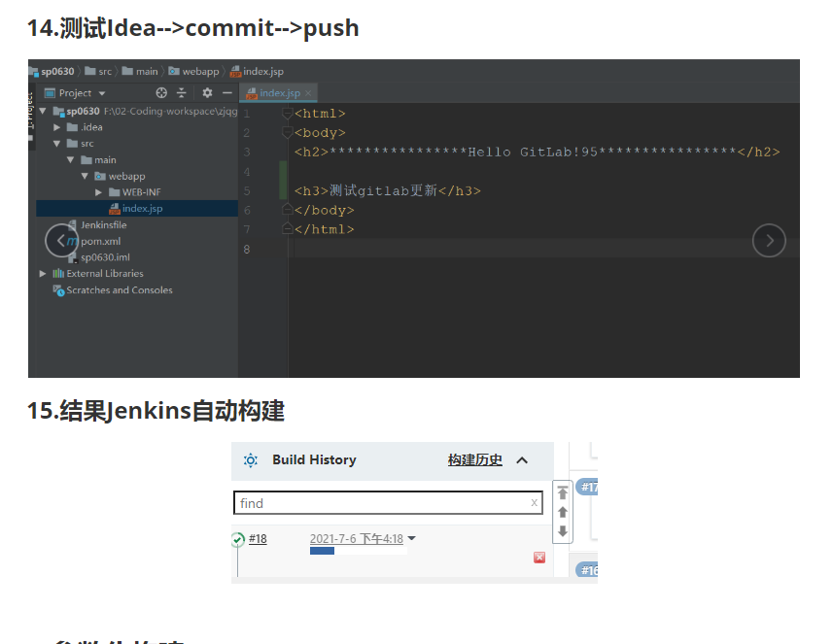Select Scratches and Consoles
The image size is (833, 644).
[119, 289]
